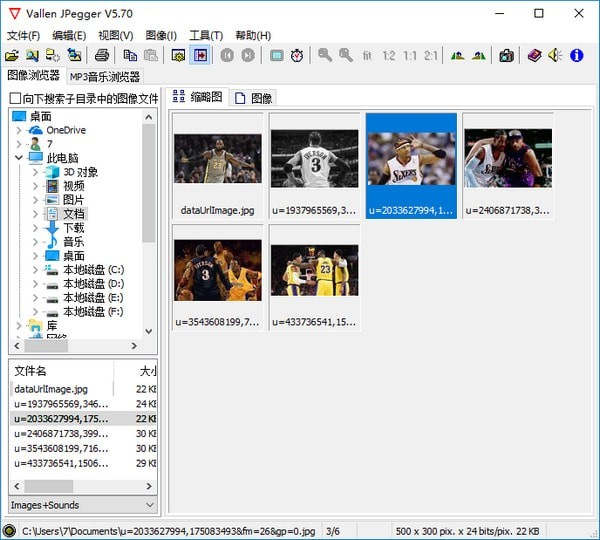Select the 图片 folder in tree

(x=73, y=200)
